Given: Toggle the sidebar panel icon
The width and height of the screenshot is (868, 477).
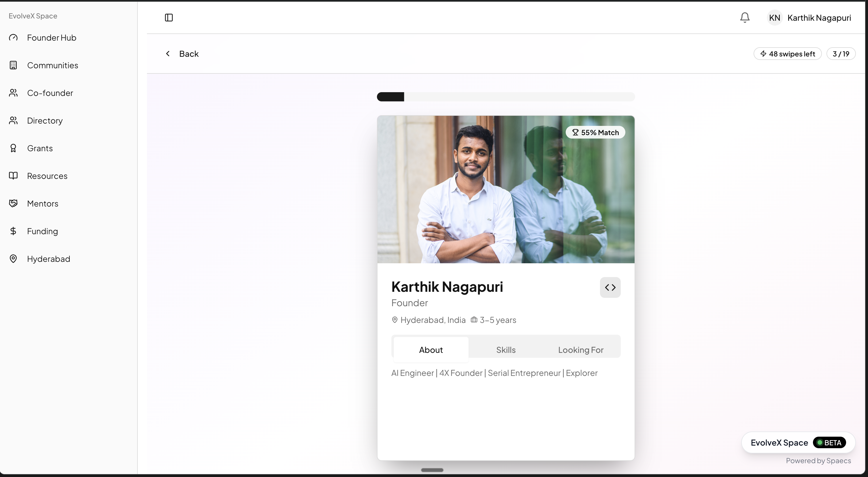Looking at the screenshot, I should (169, 18).
